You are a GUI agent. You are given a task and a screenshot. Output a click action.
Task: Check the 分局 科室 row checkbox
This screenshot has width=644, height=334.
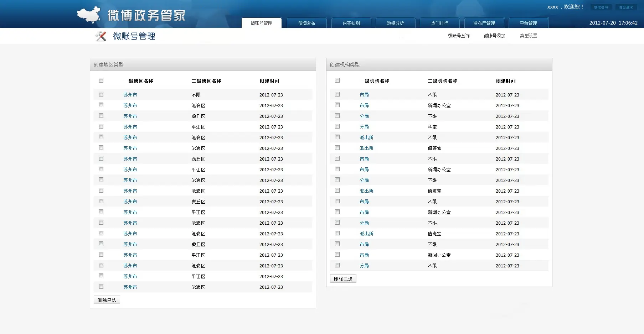(338, 126)
